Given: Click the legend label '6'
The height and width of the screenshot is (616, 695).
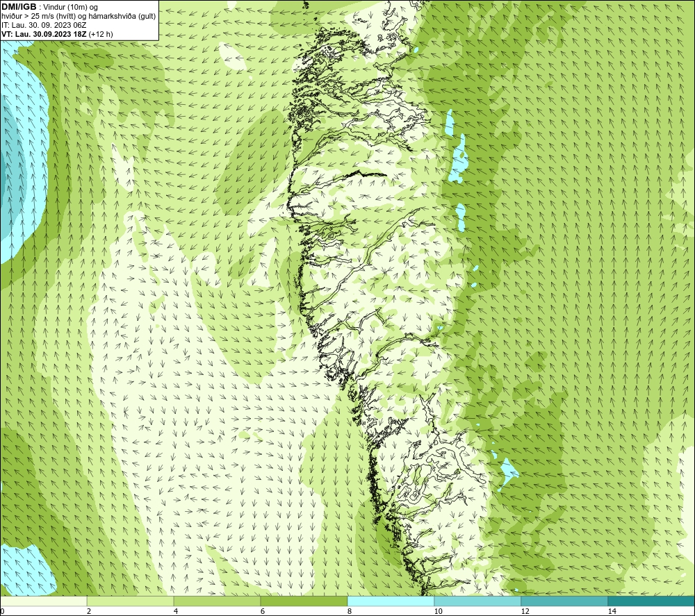Looking at the screenshot, I should 263,611.
